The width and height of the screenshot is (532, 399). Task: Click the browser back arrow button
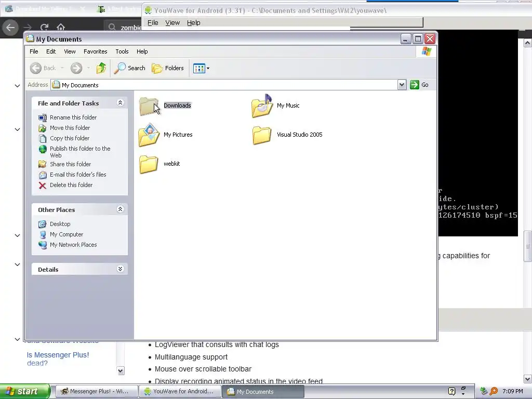pyautogui.click(x=10, y=28)
